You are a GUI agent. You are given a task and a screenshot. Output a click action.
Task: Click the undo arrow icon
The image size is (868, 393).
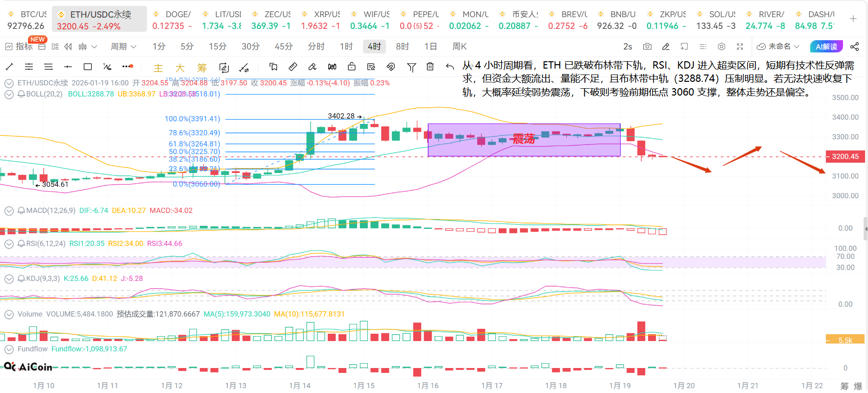pyautogui.click(x=450, y=67)
